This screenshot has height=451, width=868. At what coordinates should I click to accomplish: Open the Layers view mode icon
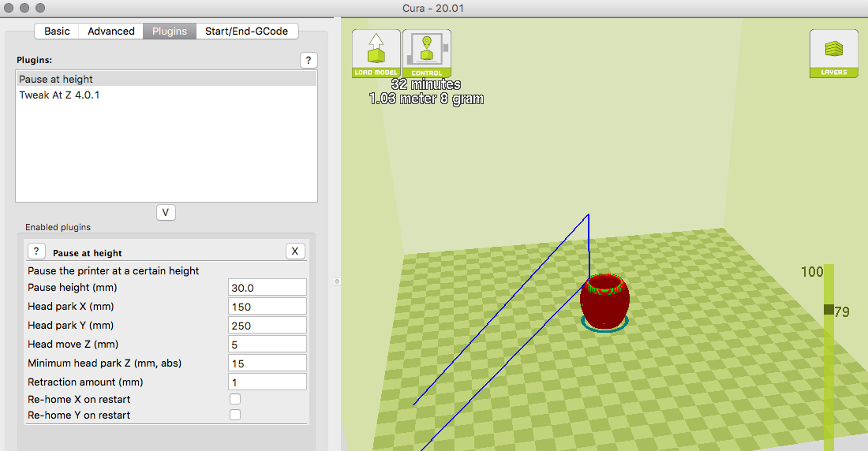[x=834, y=54]
